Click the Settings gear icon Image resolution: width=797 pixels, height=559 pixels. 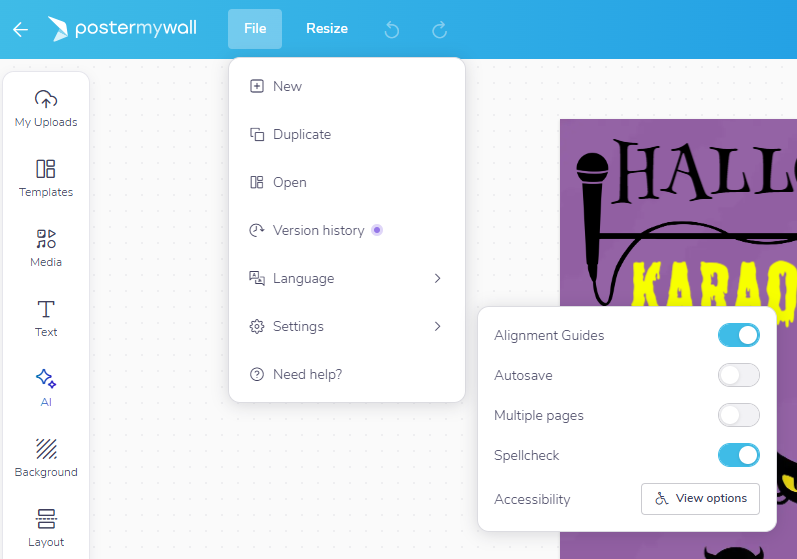257,326
